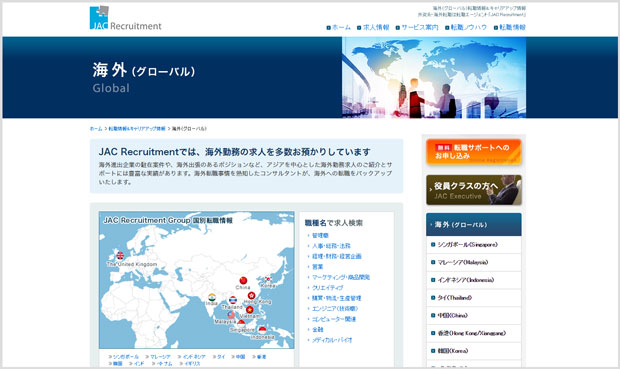Image resolution: width=620 pixels, height=369 pixels.
Task: Open the クリエイティブ job category link
Action: (327, 288)
